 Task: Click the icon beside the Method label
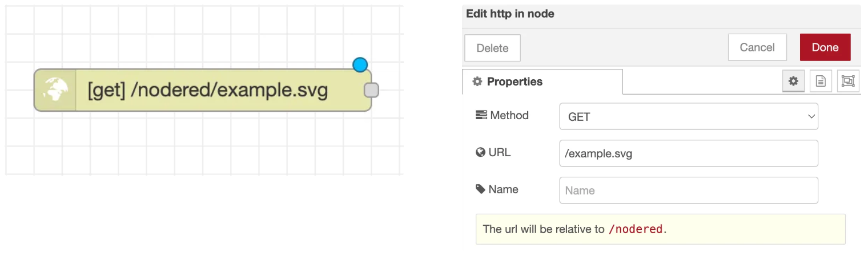[481, 115]
